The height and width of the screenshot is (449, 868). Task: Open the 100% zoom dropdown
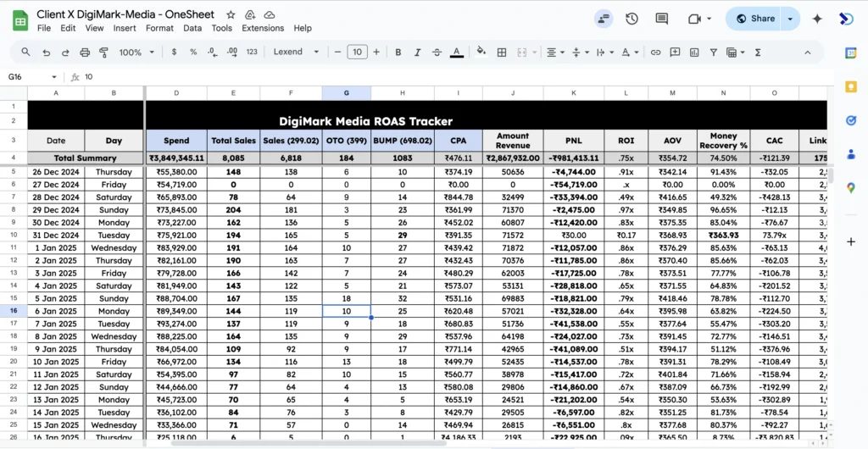click(x=136, y=53)
